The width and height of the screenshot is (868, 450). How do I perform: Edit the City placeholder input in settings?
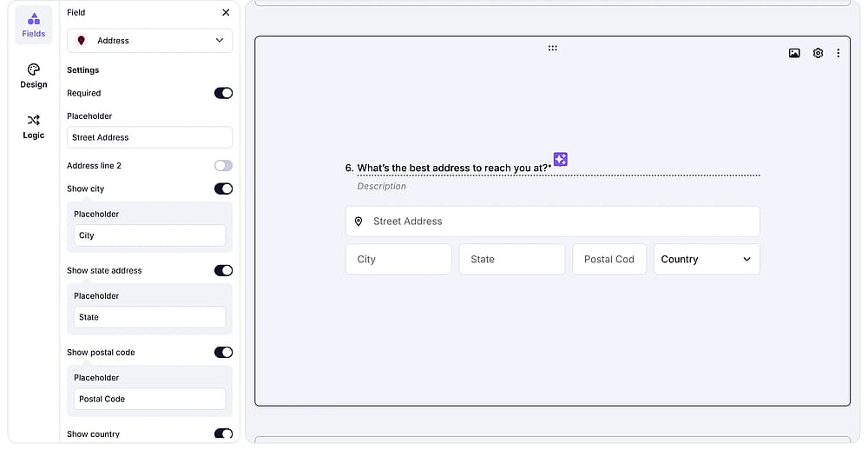coord(149,235)
